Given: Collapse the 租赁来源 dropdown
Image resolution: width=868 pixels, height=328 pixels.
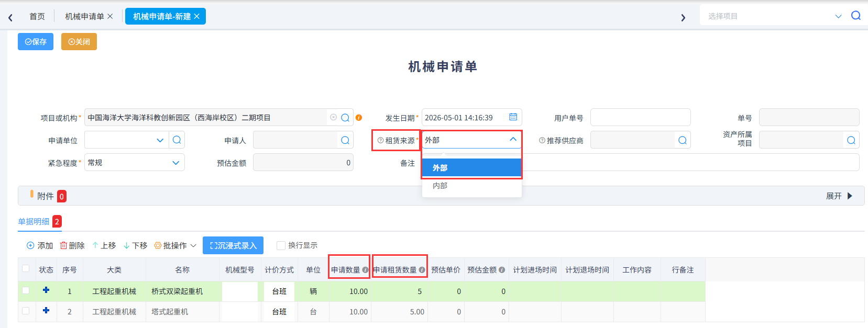Looking at the screenshot, I should pos(513,140).
